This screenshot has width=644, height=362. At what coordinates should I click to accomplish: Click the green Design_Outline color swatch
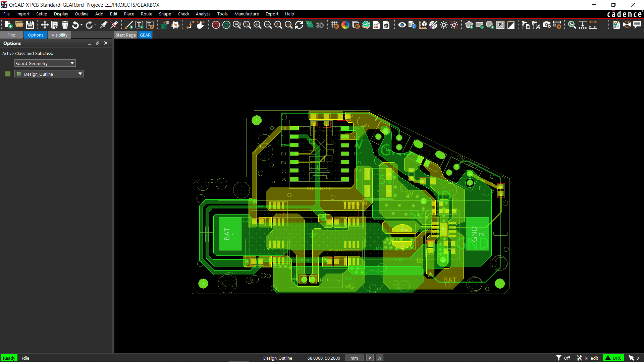[8, 74]
